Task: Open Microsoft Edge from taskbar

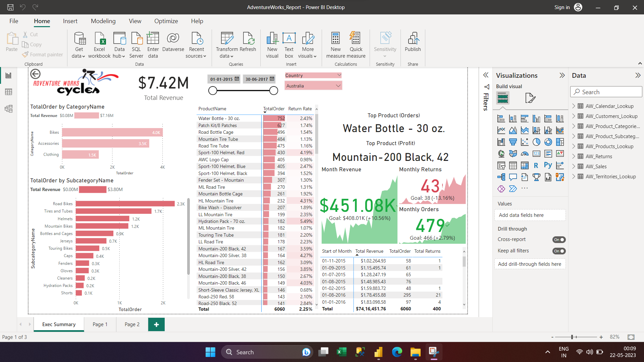Action: click(397, 352)
